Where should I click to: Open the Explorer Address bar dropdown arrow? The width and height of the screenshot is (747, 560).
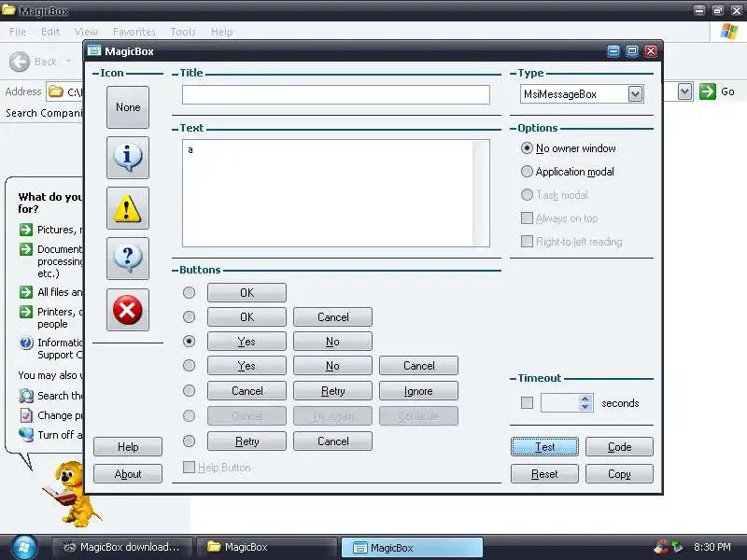click(x=684, y=91)
